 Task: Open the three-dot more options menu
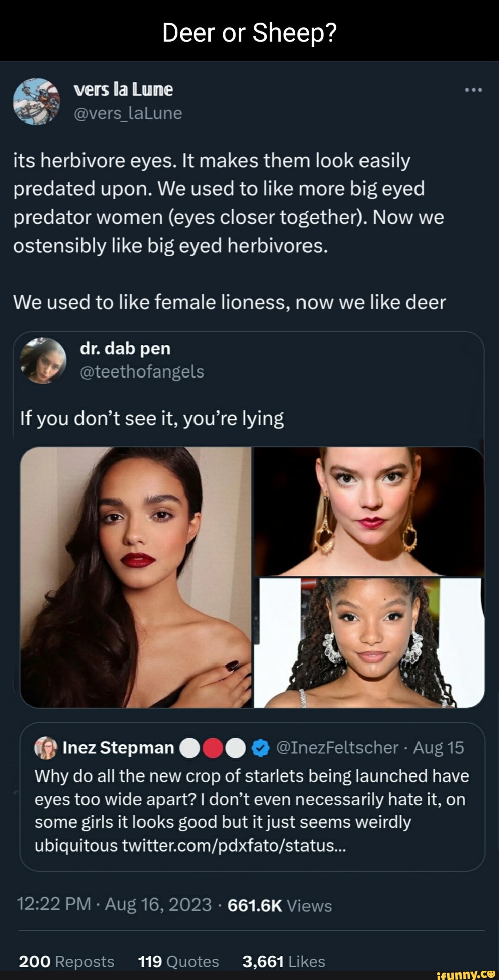coord(473,90)
